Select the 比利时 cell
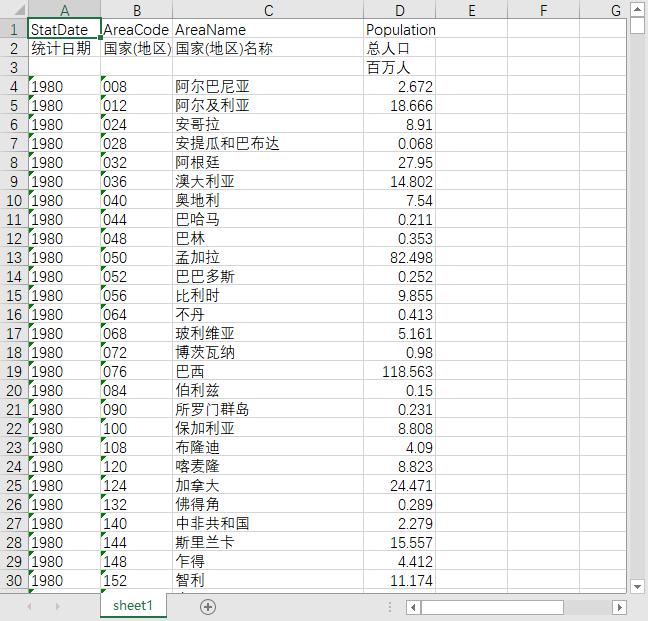 [268, 295]
